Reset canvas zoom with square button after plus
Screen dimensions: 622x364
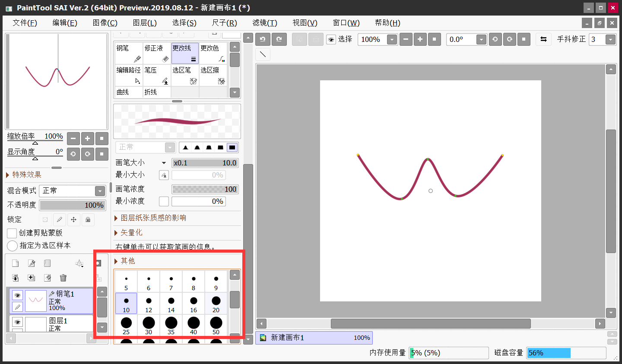(434, 39)
